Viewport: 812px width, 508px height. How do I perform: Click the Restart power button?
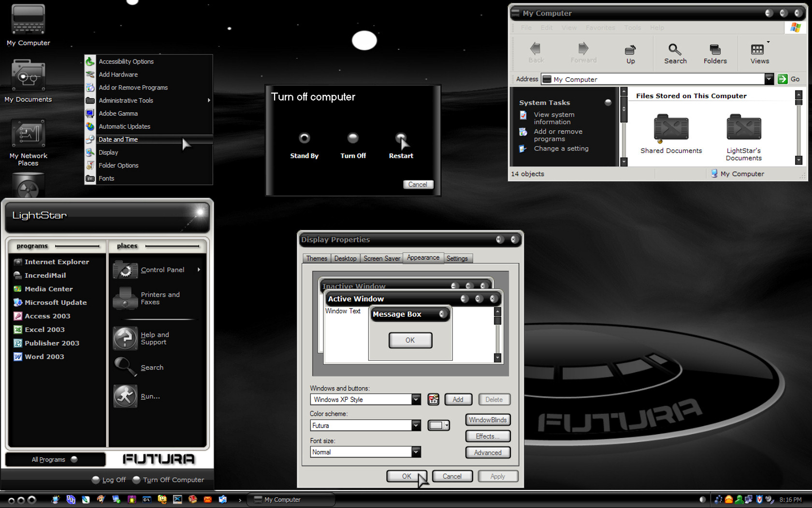coord(401,138)
